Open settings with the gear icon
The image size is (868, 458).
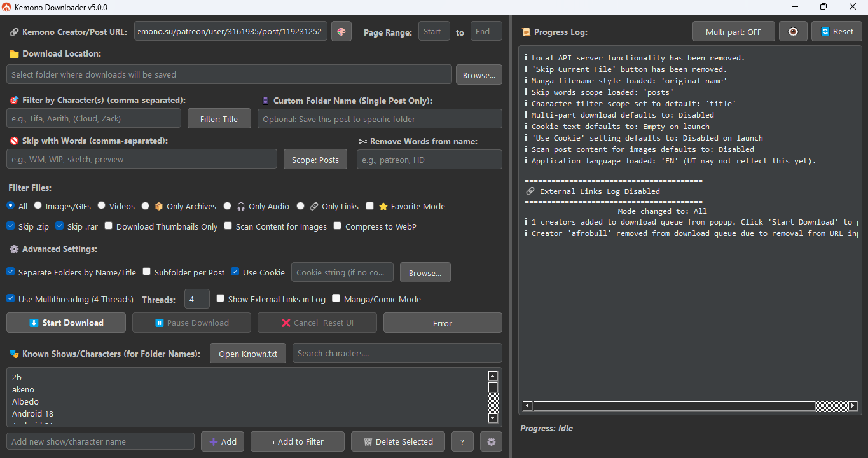491,441
